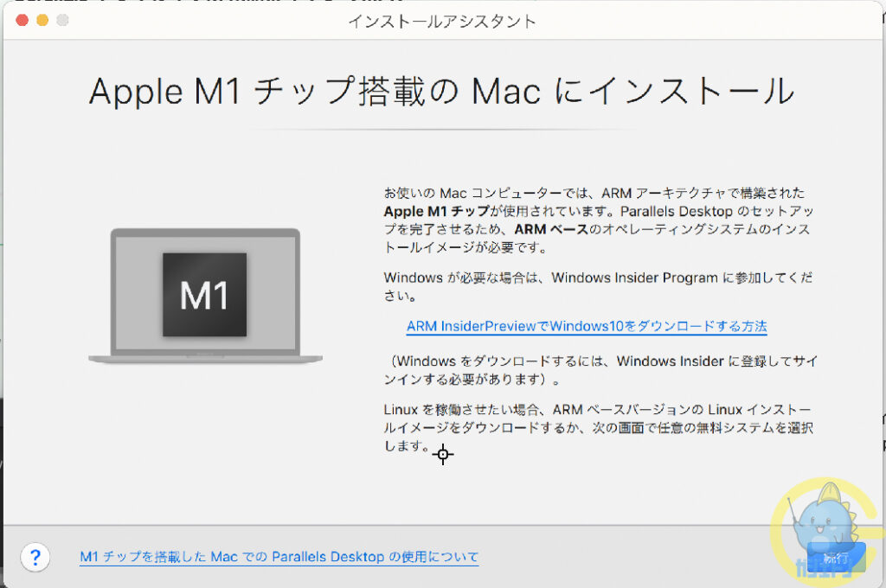Click the paragraph starting お使いの Mac コンピューターでは
This screenshot has height=588, width=886.
pos(599,220)
